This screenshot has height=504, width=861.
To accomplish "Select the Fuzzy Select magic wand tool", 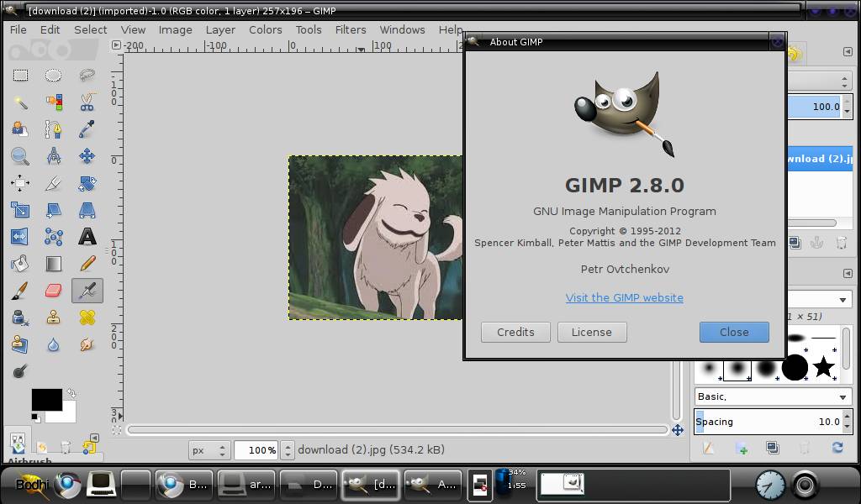I will pyautogui.click(x=20, y=102).
